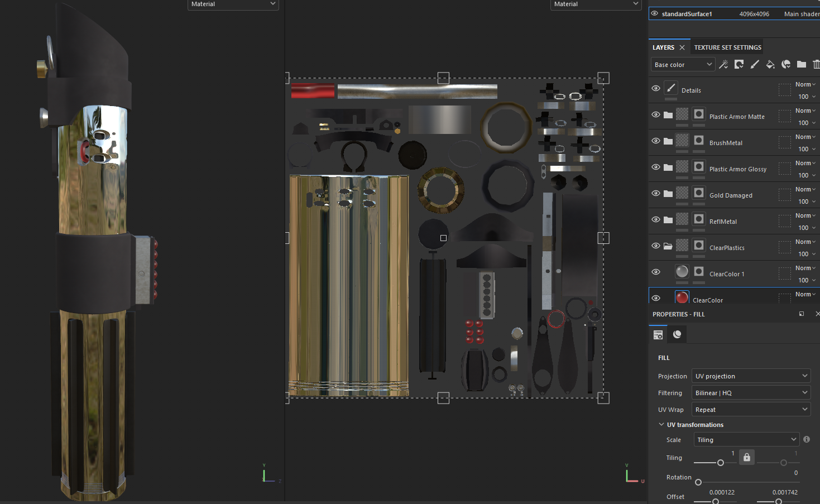Click the info icon beside Scale
Image resolution: width=820 pixels, height=504 pixels.
coord(807,439)
